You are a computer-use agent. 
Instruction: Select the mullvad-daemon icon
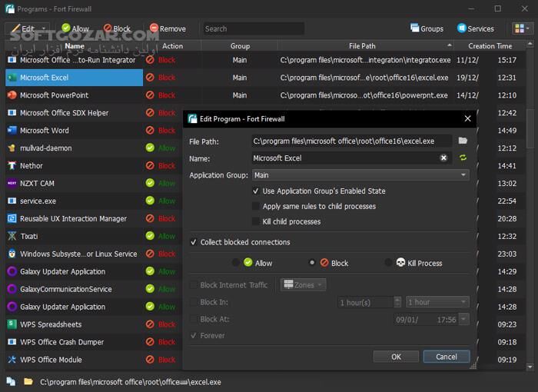(12, 148)
